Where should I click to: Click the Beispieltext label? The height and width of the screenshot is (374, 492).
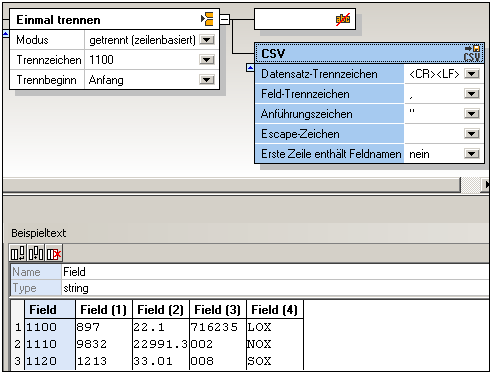(x=39, y=233)
